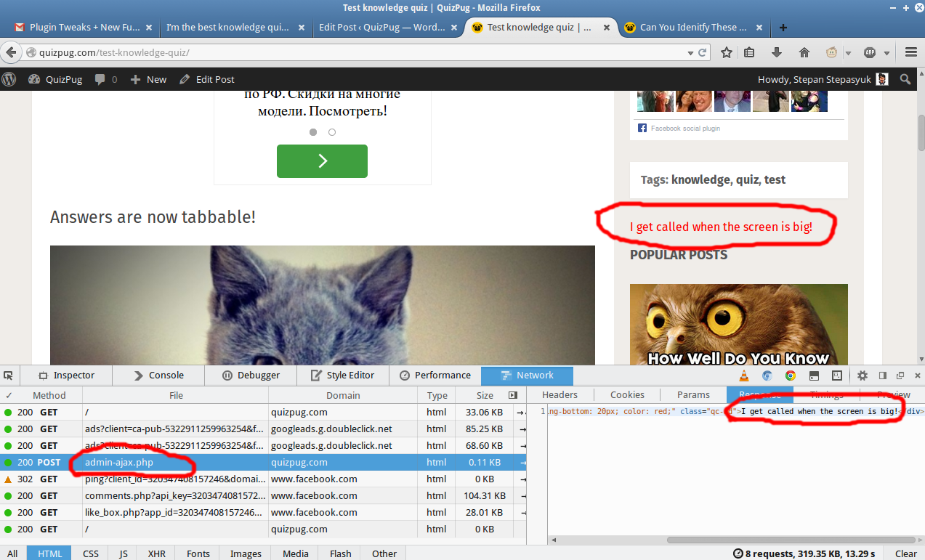Screen dimensions: 925x560
Task: Toggle the CSS network filter
Action: point(91,553)
